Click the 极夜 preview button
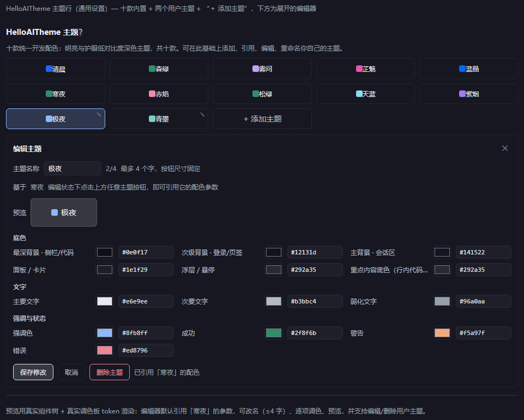524x420 pixels. point(64,212)
